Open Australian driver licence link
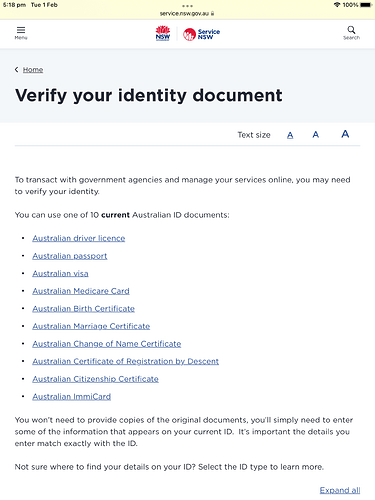The image size is (375, 500). coord(79,238)
